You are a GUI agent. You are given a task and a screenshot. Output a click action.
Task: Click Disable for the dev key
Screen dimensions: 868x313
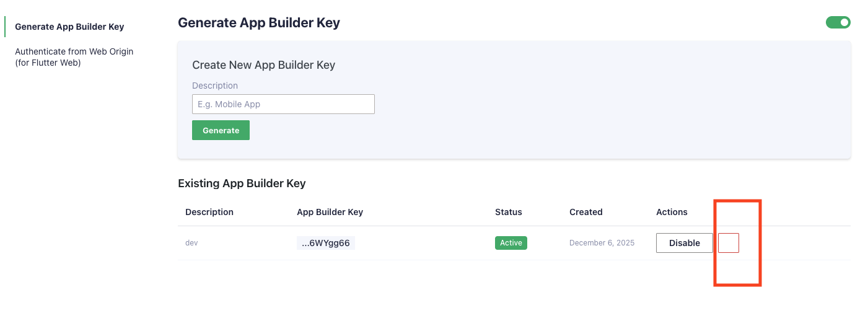(x=684, y=243)
